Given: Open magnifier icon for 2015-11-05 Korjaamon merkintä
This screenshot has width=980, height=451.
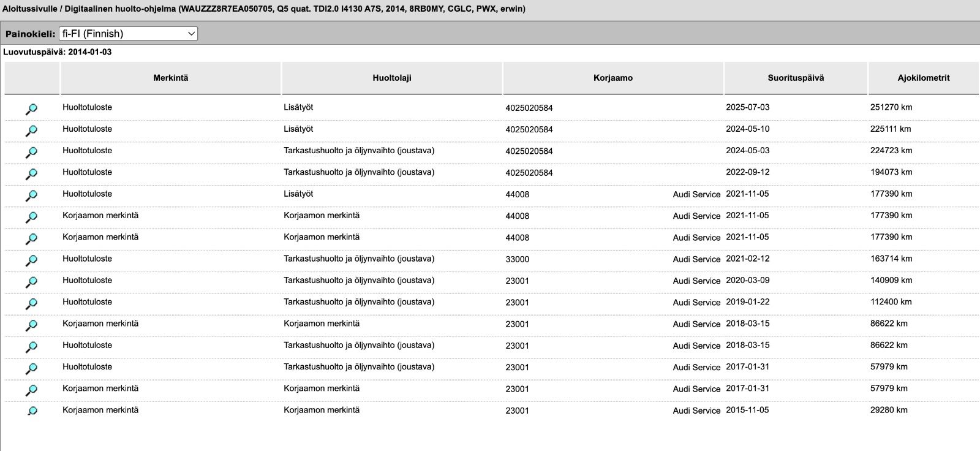Looking at the screenshot, I should click(32, 411).
